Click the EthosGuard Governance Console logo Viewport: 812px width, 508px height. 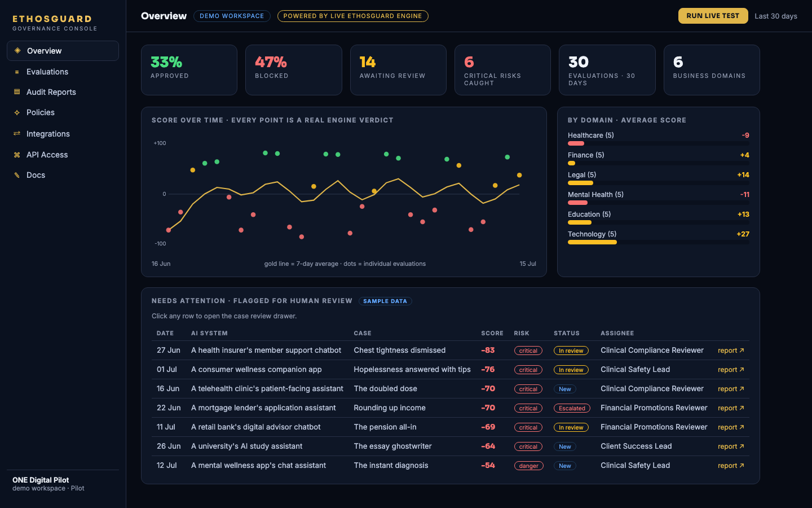pos(55,23)
